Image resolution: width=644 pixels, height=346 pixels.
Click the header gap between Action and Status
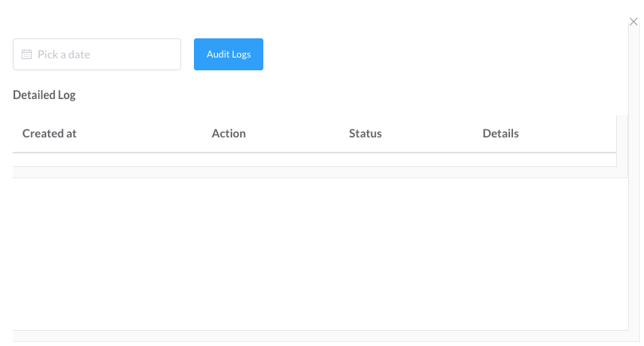pos(297,133)
